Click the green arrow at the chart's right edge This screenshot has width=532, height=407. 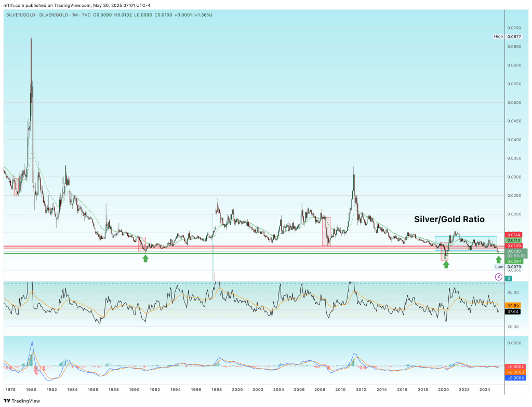498,260
